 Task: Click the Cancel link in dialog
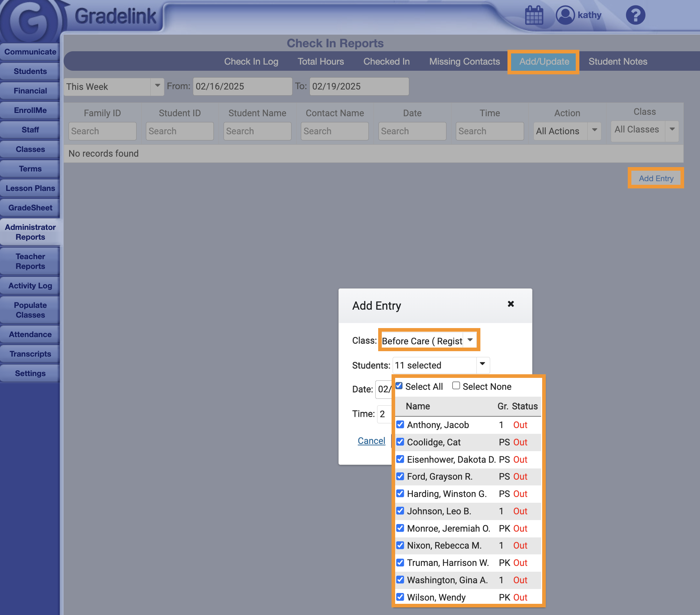pyautogui.click(x=371, y=441)
